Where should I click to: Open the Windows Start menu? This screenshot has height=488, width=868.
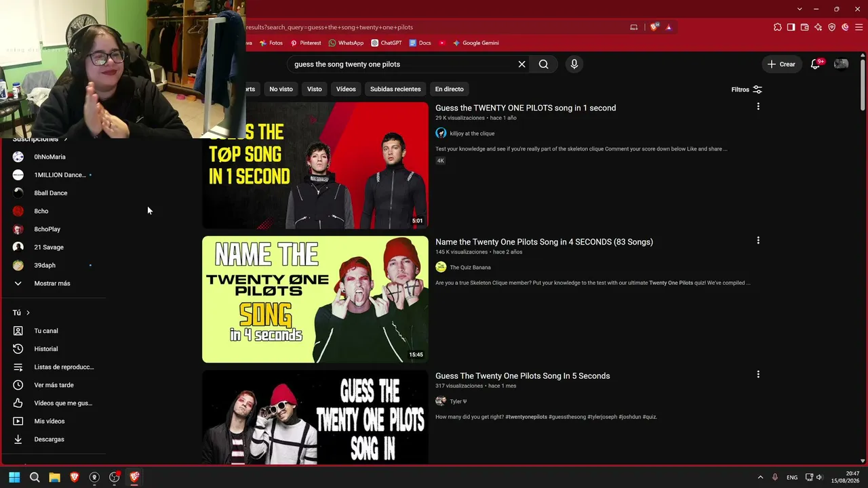click(14, 477)
